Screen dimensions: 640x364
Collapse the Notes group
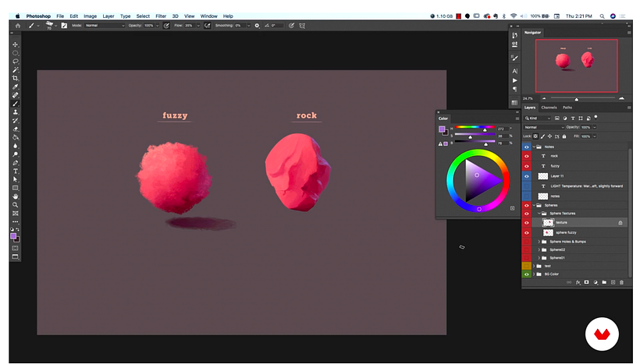click(534, 147)
